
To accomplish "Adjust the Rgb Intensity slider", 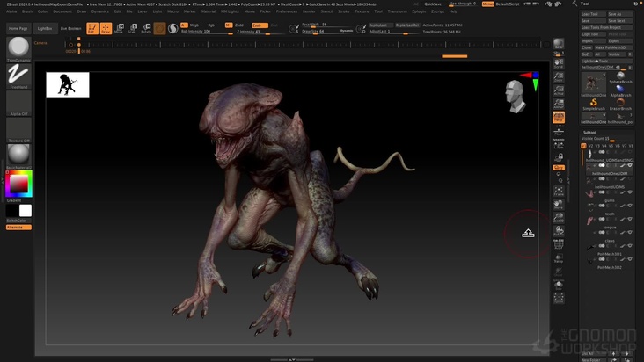I will (207, 32).
